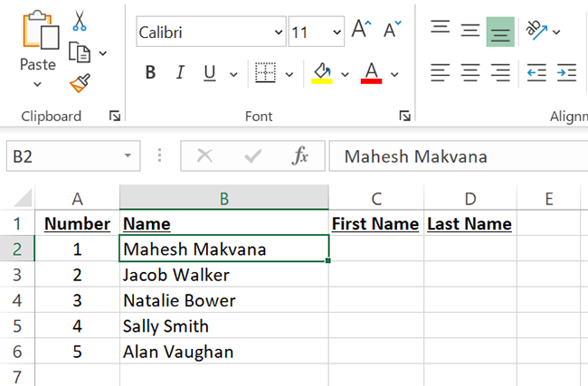
Task: Select all cells via corner triangle
Action: (x=23, y=198)
